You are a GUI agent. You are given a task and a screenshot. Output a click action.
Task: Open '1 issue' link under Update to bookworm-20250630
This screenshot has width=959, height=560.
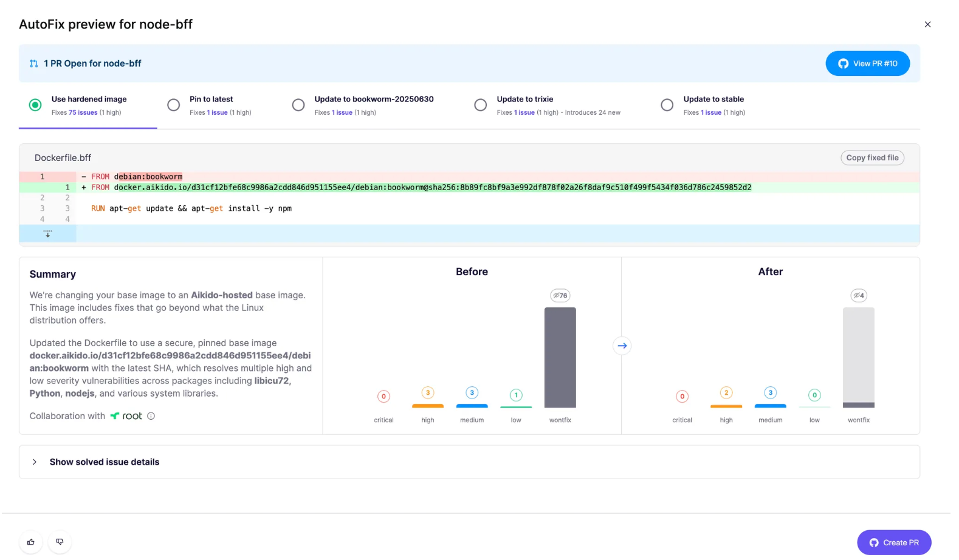pos(342,112)
